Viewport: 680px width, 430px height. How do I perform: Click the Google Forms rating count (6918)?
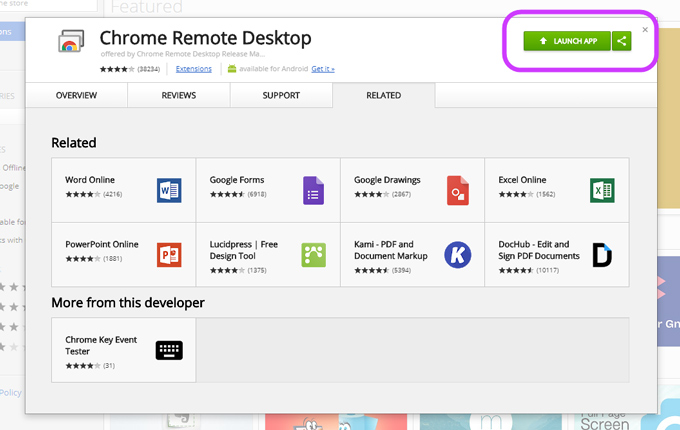tap(257, 194)
